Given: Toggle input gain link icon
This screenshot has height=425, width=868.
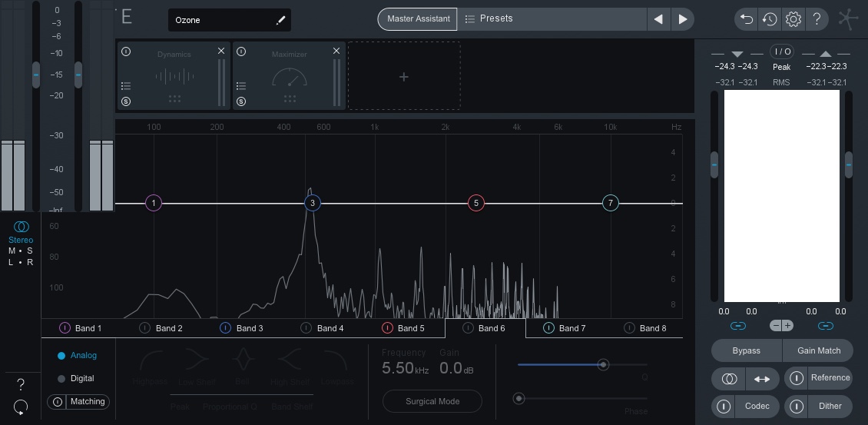Looking at the screenshot, I should (738, 326).
